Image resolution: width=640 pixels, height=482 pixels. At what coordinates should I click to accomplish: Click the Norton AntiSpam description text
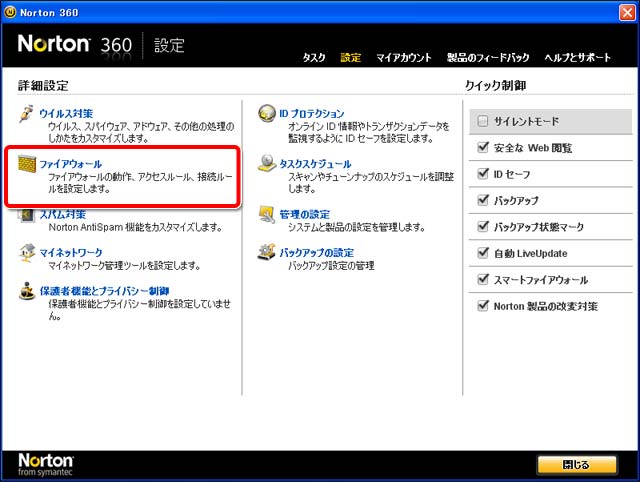point(136,227)
